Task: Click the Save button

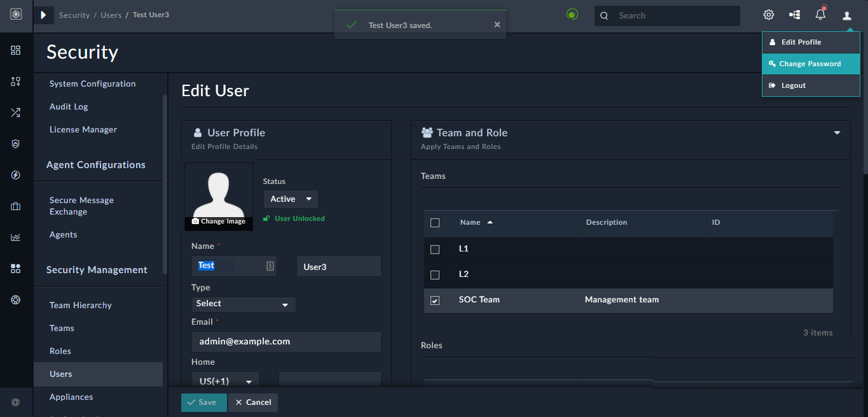Action: tap(203, 402)
